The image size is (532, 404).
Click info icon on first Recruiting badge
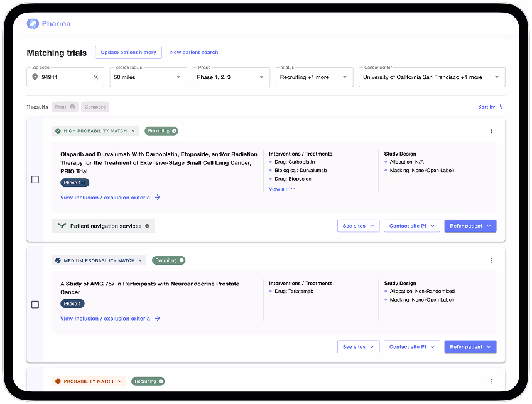coord(174,131)
